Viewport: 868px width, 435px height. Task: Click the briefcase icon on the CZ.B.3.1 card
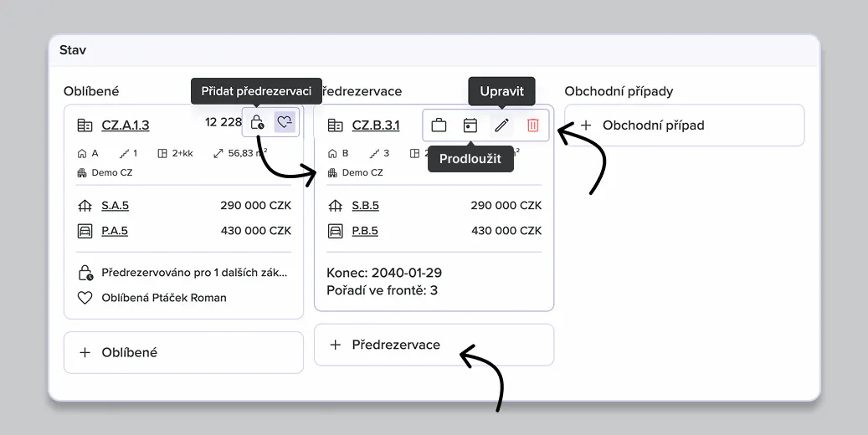[x=439, y=125]
